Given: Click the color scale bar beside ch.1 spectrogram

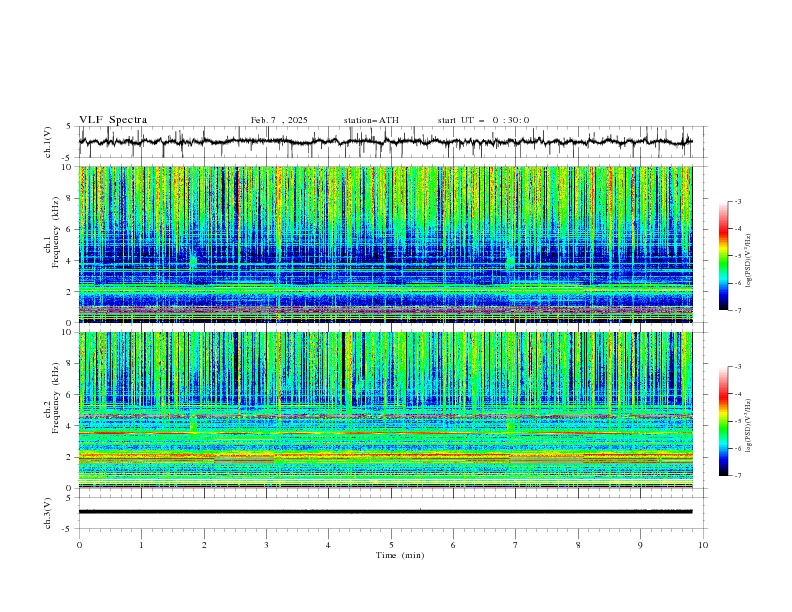Looking at the screenshot, I should (x=723, y=256).
